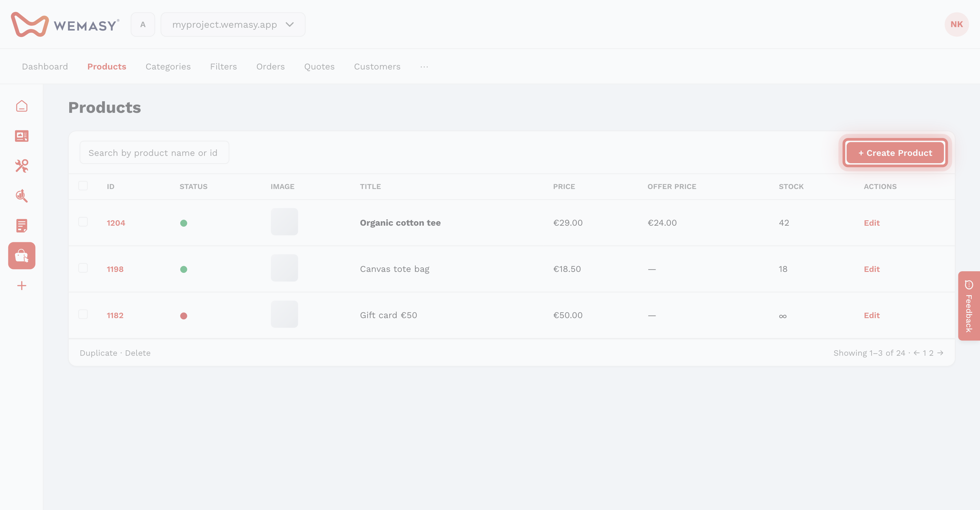
Task: Open product ID 1204 link
Action: pyautogui.click(x=116, y=223)
